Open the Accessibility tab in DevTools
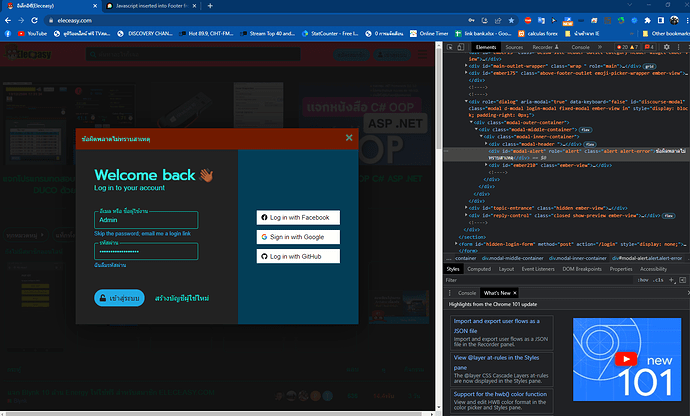This screenshot has height=416, width=690. click(653, 269)
